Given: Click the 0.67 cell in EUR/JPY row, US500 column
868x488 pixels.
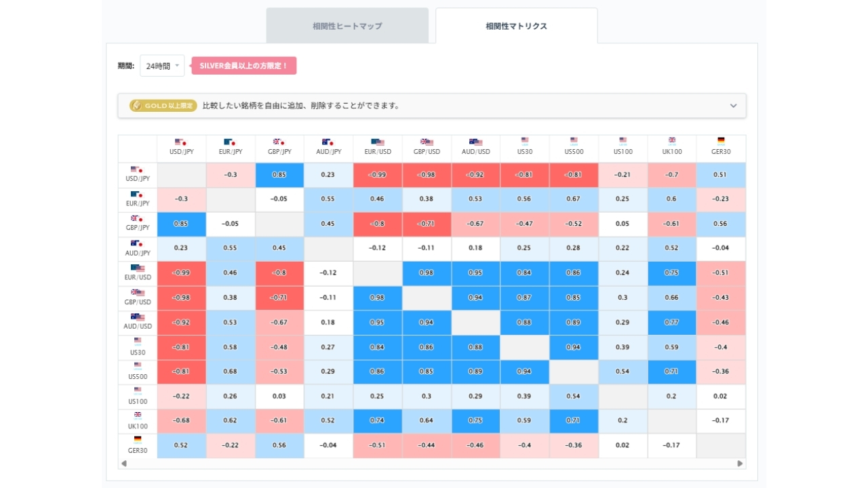Looking at the screenshot, I should click(x=574, y=199).
